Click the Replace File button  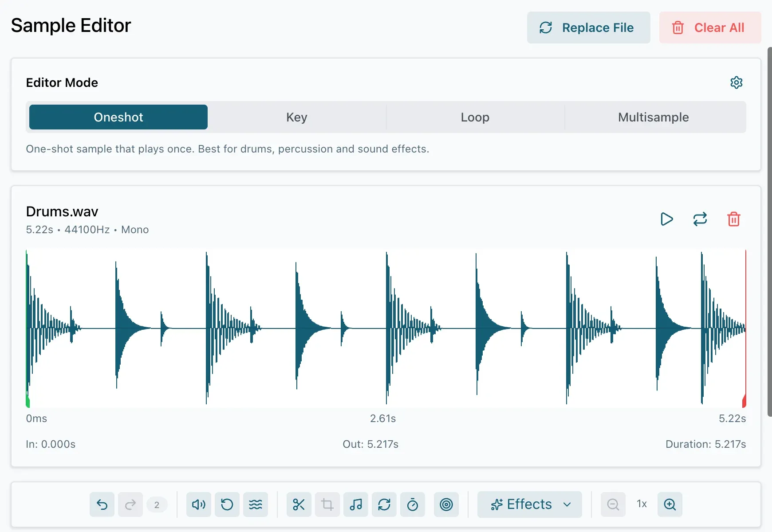click(x=589, y=27)
